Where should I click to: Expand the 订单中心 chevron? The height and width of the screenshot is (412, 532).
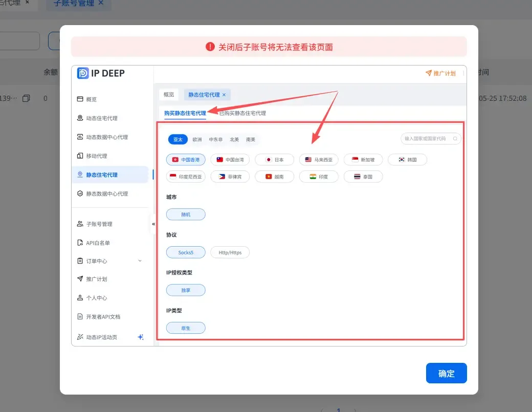140,261
